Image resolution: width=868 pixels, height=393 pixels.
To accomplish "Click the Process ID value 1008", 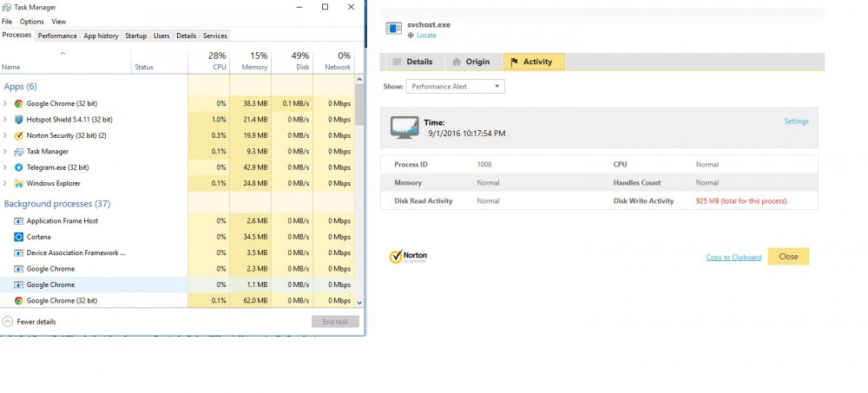I will [x=484, y=164].
